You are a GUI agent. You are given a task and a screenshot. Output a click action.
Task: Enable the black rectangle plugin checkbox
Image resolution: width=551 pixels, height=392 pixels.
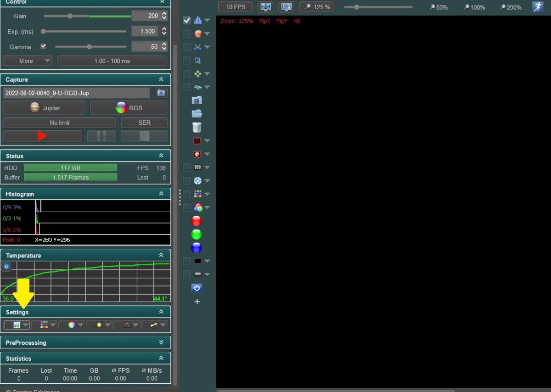point(187,261)
